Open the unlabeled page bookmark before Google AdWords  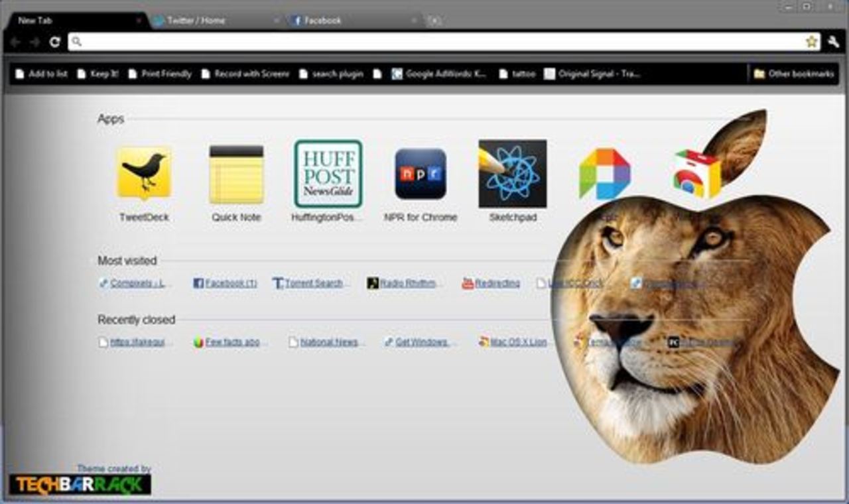[377, 74]
